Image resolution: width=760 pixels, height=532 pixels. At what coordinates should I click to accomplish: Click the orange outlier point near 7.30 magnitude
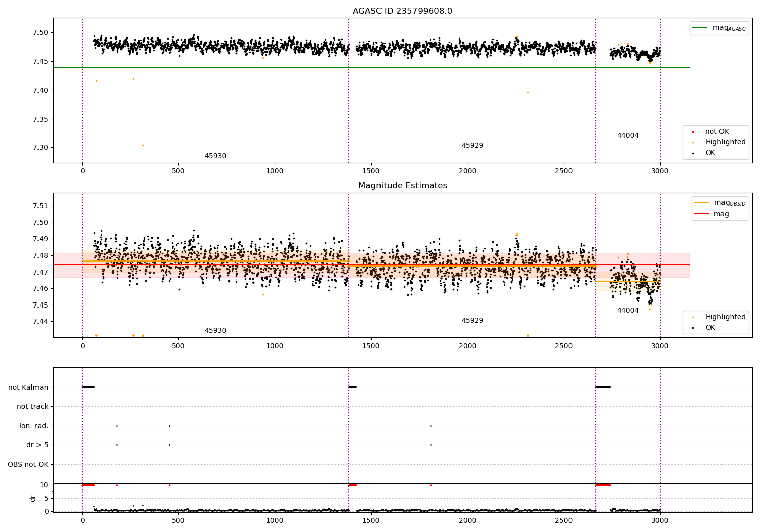pos(143,145)
